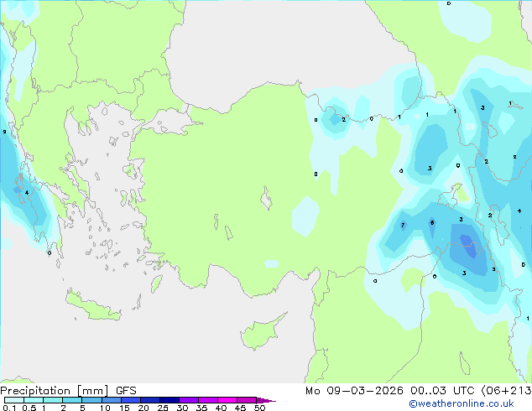Choose the 35–40 mm violet legend swatch
The width and height of the screenshot is (532, 411).
(x=207, y=400)
